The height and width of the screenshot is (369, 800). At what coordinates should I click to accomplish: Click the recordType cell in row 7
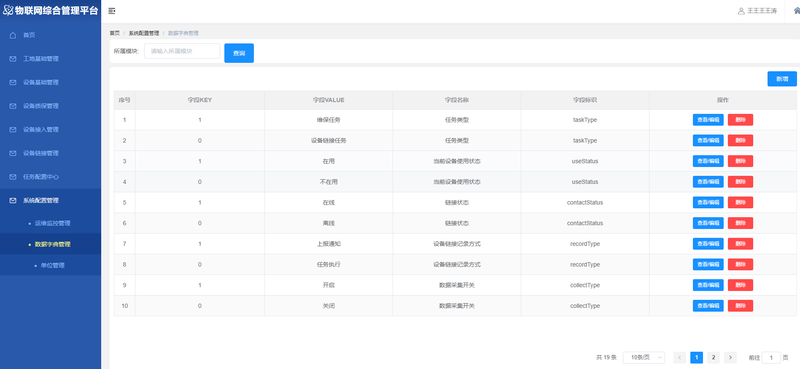tap(585, 244)
